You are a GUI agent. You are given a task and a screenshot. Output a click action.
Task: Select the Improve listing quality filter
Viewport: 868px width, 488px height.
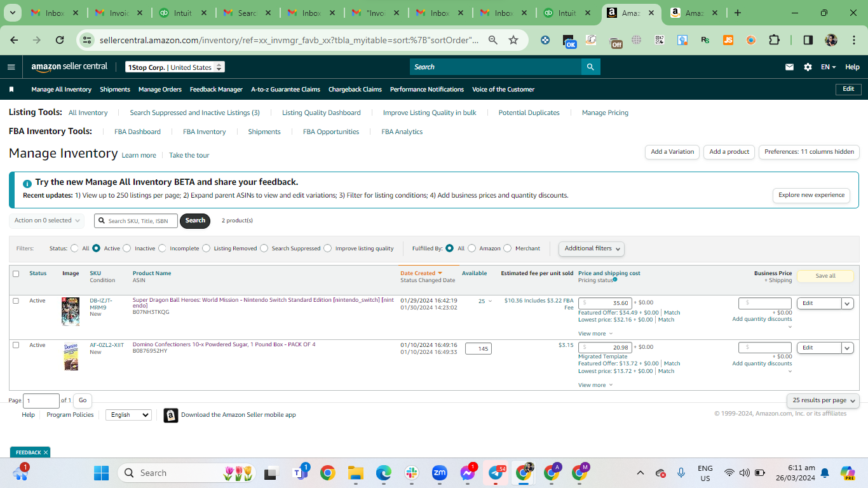[328, 248]
